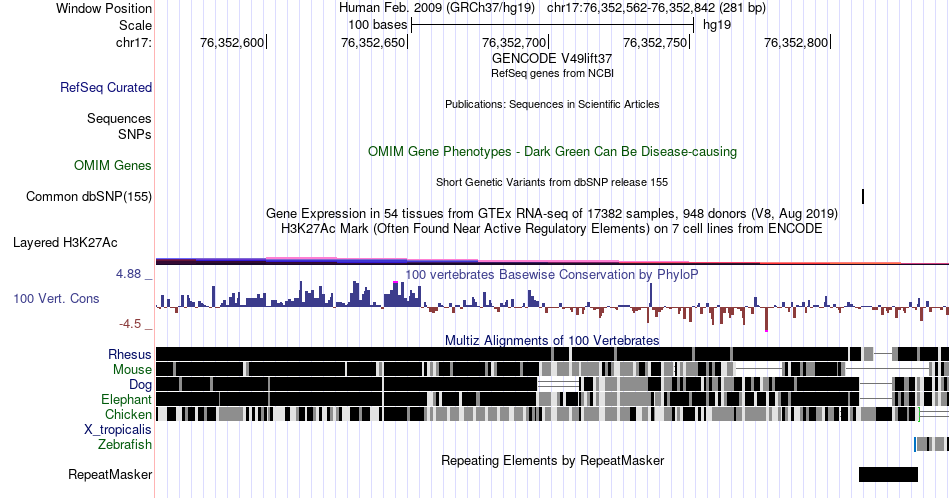Click the OMIM Genes track label
The width and height of the screenshot is (950, 498).
(x=112, y=165)
